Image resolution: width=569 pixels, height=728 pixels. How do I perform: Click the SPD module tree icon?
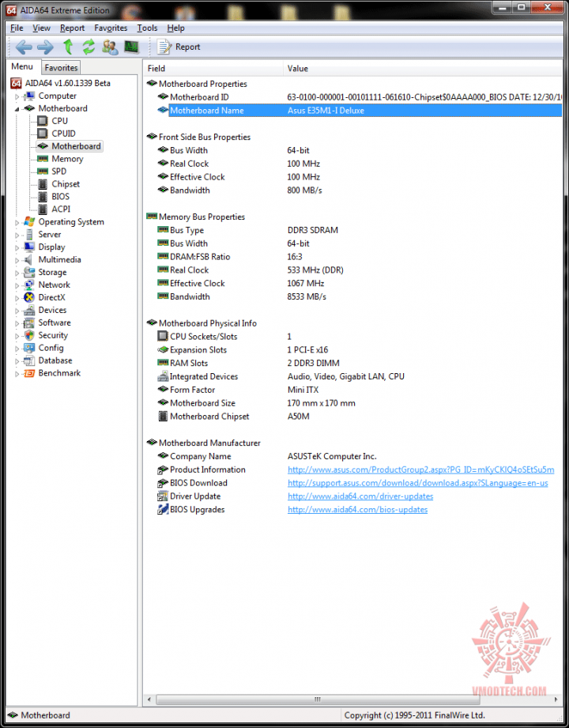43,172
